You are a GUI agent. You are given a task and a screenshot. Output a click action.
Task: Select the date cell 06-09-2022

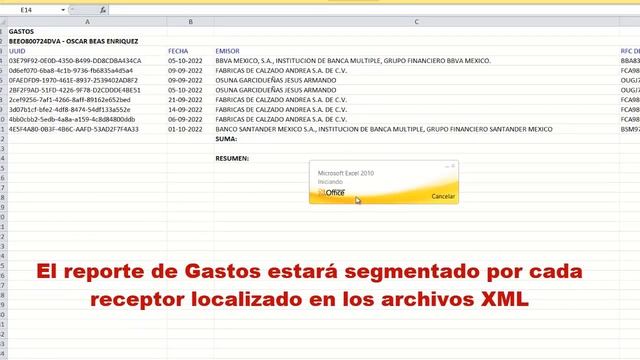pyautogui.click(x=190, y=120)
